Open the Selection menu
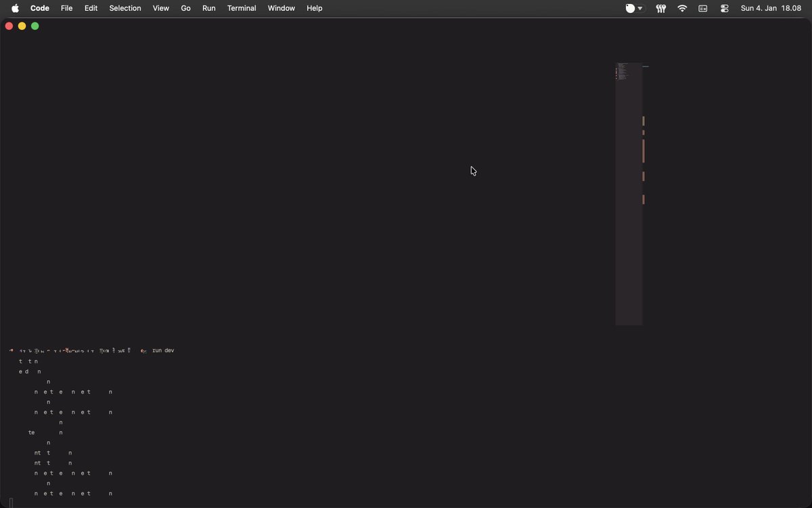Viewport: 812px width, 508px height. (125, 8)
